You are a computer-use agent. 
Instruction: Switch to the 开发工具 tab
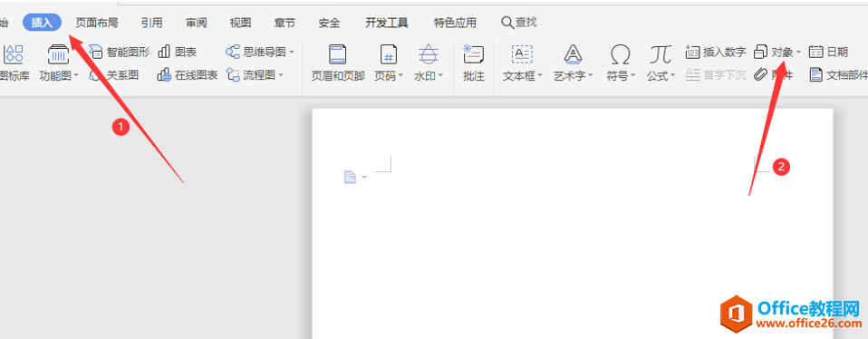tap(387, 23)
